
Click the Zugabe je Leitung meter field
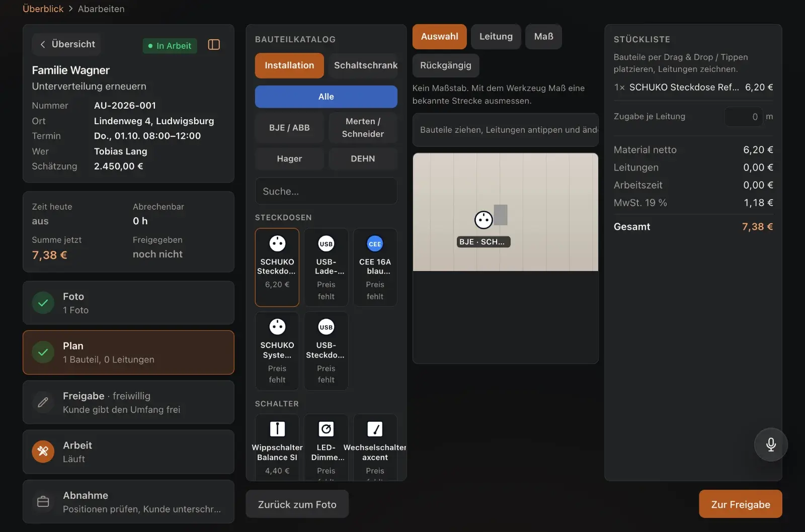point(744,117)
